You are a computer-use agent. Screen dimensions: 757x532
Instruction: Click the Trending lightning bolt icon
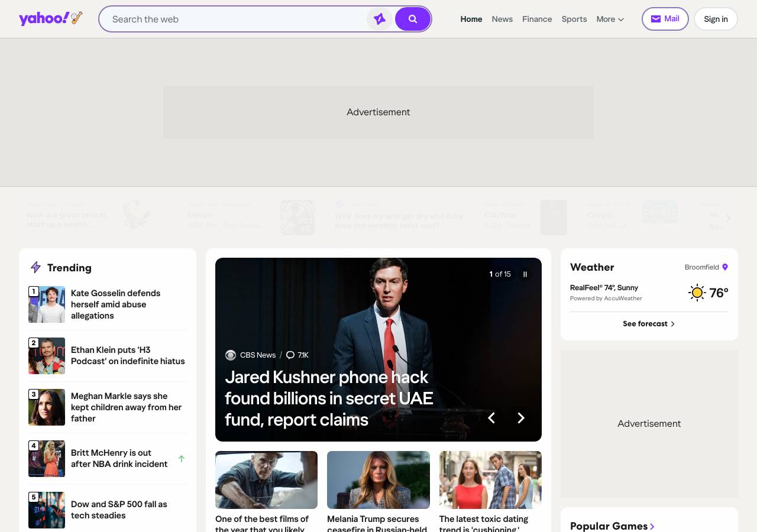[x=35, y=268]
